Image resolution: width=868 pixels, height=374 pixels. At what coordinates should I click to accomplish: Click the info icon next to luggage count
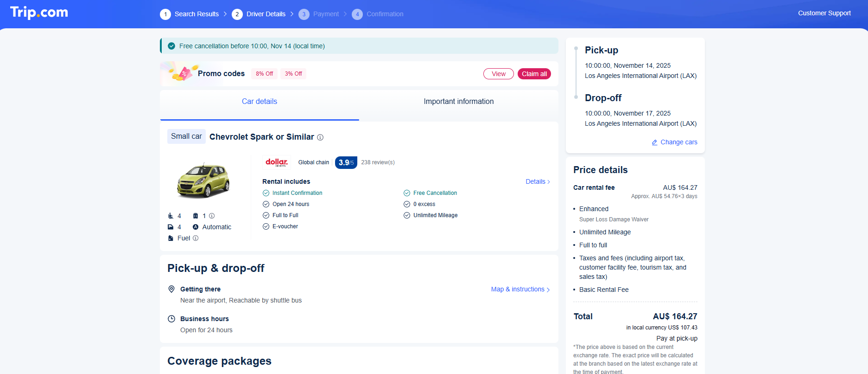pyautogui.click(x=212, y=216)
